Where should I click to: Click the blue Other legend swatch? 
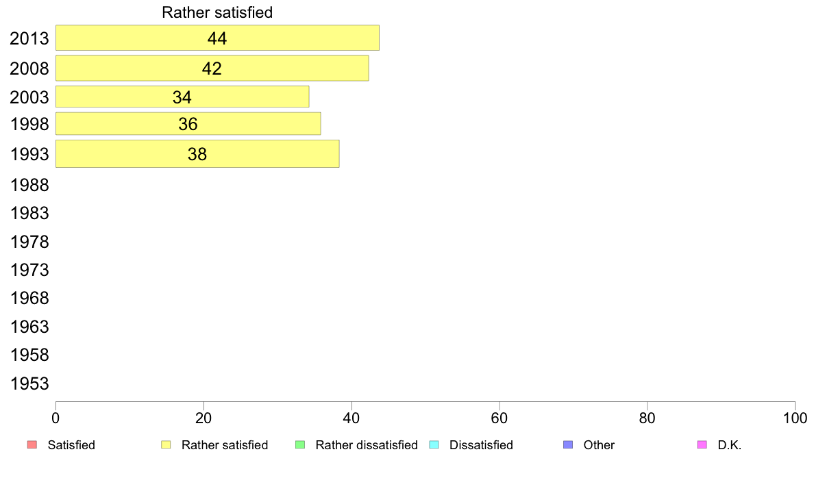pos(568,445)
